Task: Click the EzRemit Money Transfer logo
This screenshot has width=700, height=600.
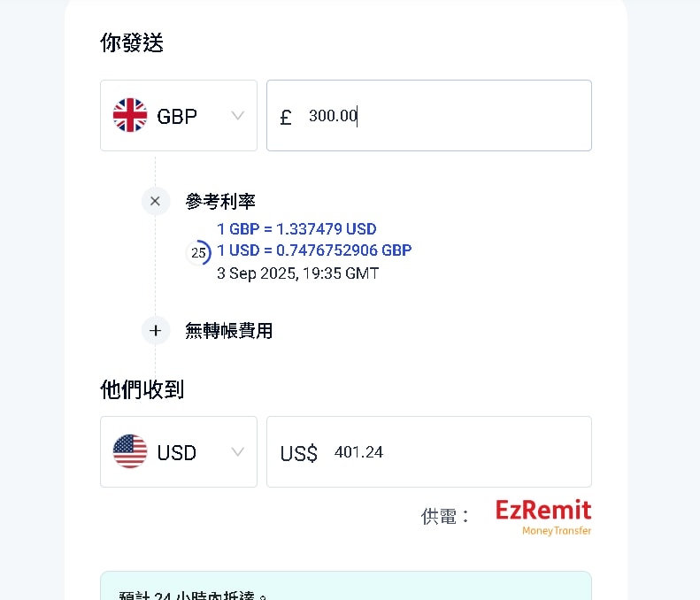Action: [x=543, y=518]
